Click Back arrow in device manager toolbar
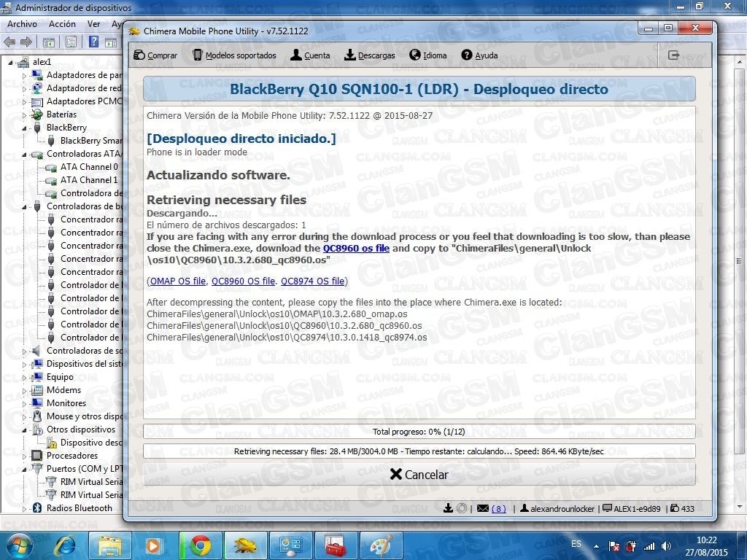This screenshot has width=747, height=560. 9,42
